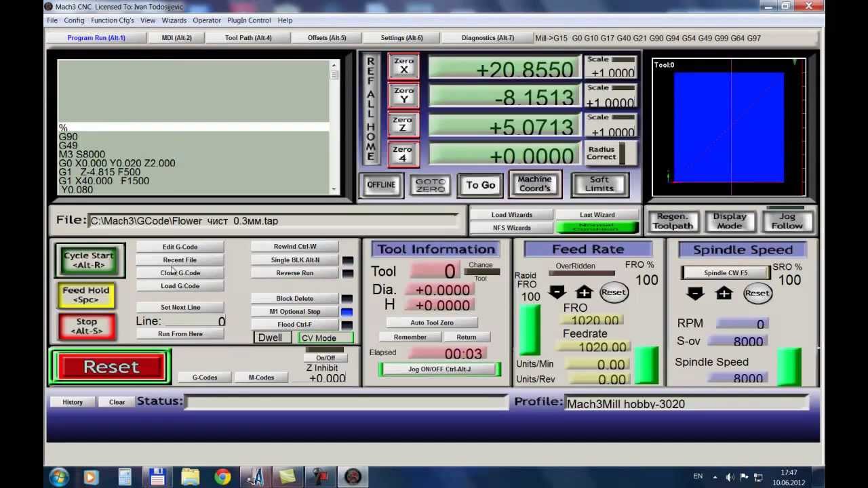Toggle Machine Coord's display

point(535,184)
